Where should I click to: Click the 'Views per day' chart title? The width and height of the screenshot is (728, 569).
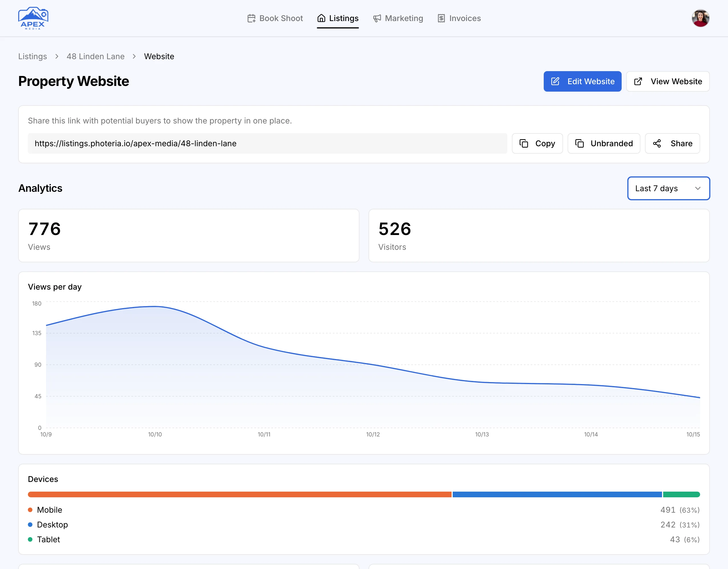click(x=55, y=287)
